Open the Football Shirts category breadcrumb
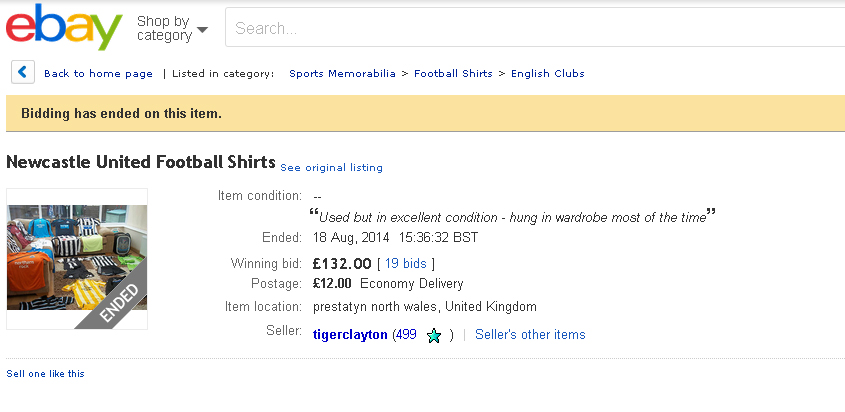This screenshot has width=845, height=412. pos(453,74)
